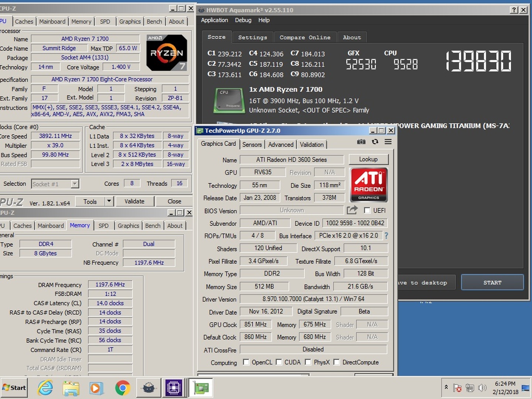Toggle the OpenCL checkbox
532x399 pixels.
pos(246,362)
